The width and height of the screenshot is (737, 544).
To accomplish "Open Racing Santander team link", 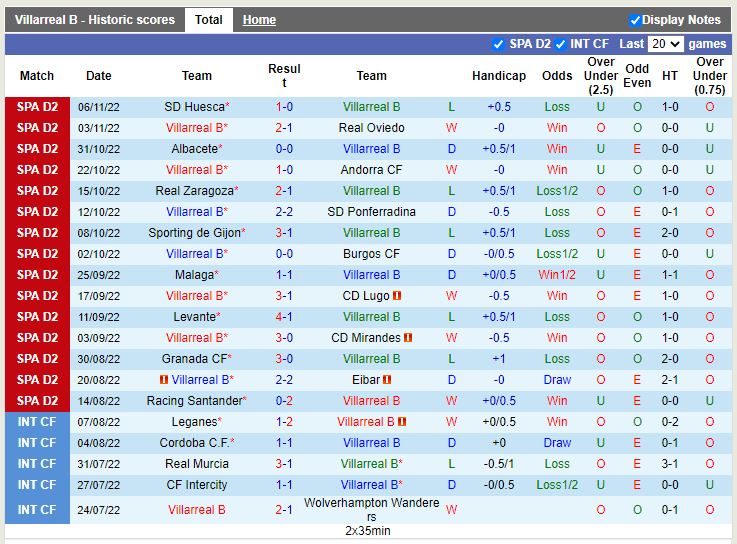I will click(x=195, y=401).
